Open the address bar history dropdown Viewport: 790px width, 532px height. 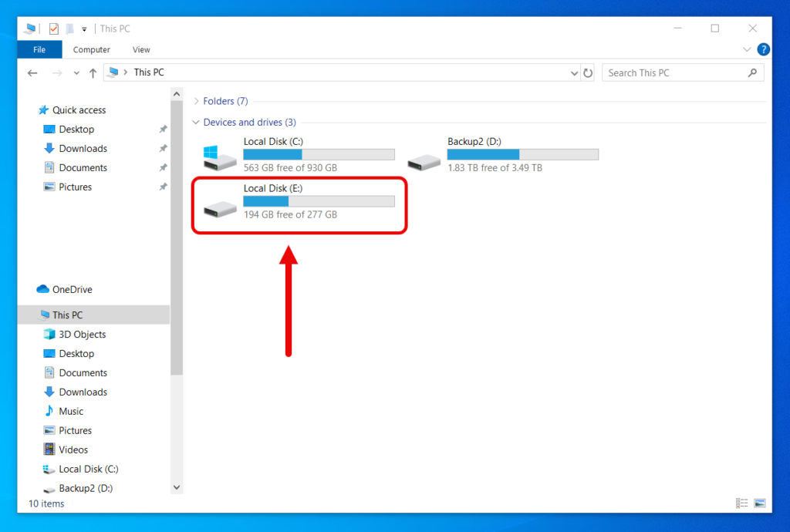point(574,73)
